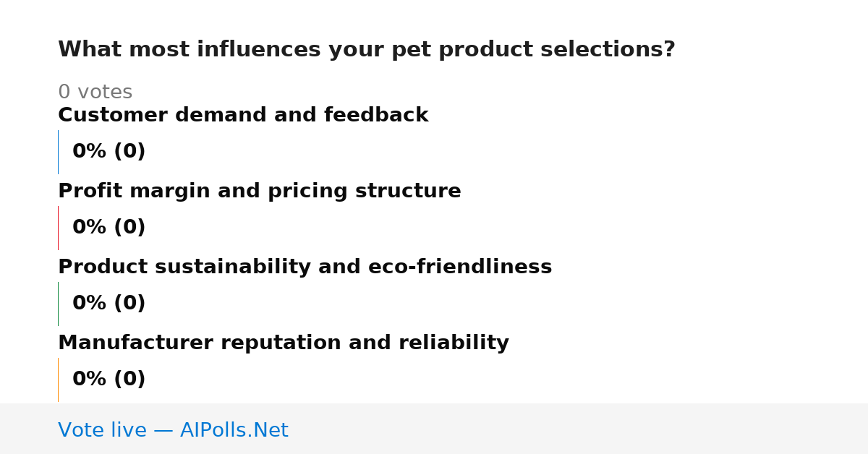
Task: Click 0% (0) result under Product sustainability
Action: pos(109,304)
